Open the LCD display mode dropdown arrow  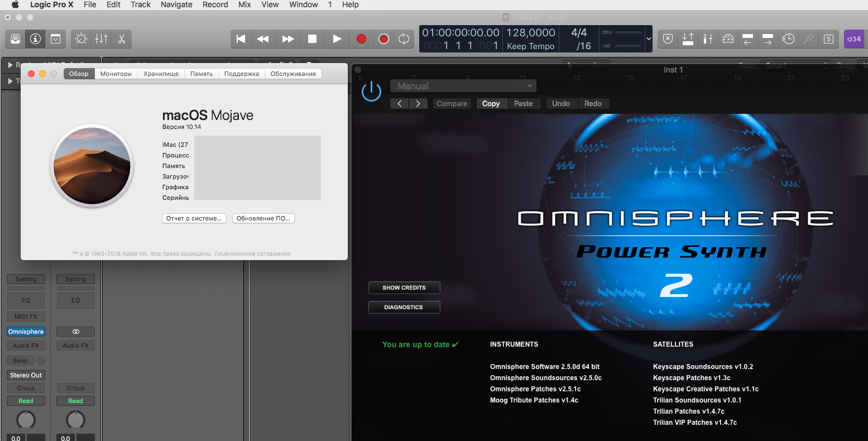coord(649,39)
